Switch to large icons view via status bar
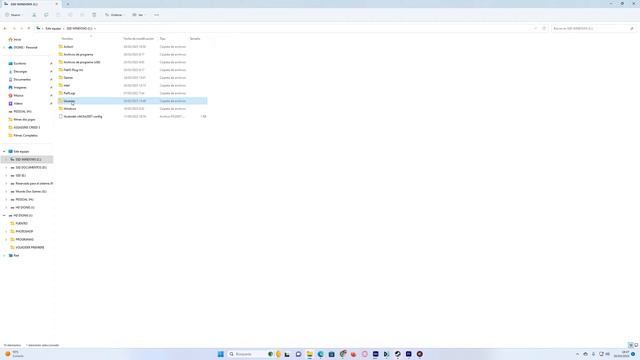The height and width of the screenshot is (360, 640). (x=636, y=345)
